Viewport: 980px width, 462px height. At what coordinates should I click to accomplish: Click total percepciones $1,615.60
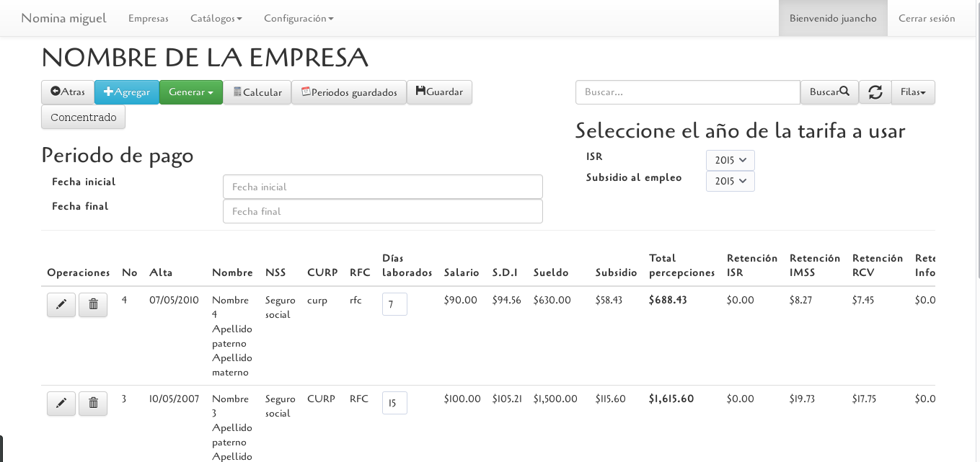click(671, 399)
